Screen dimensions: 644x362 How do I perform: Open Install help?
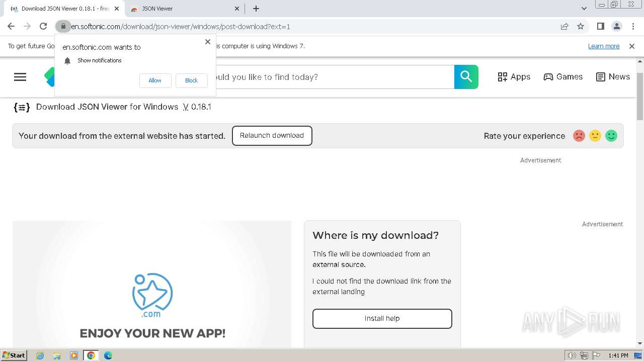coord(382,319)
